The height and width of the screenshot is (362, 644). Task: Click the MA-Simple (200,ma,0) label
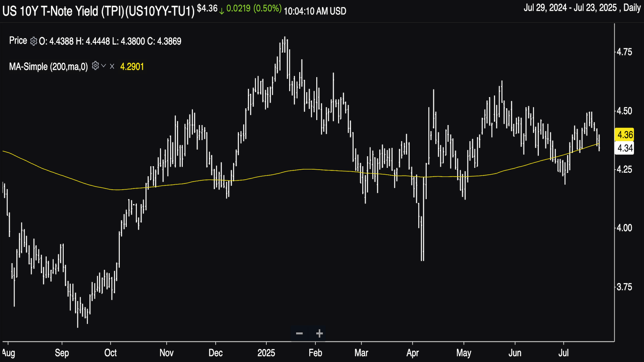tap(48, 66)
